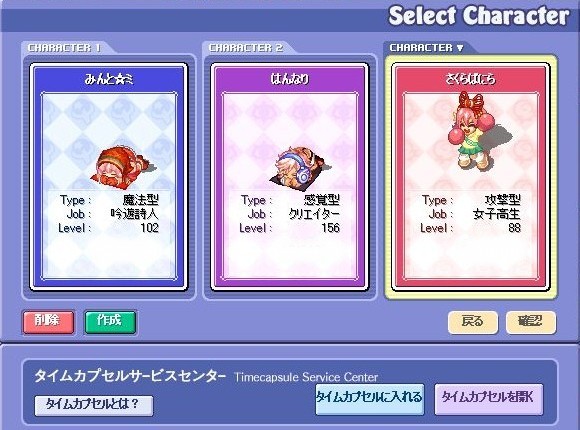Select the blue みんと☆ミ character card name

[x=109, y=79]
